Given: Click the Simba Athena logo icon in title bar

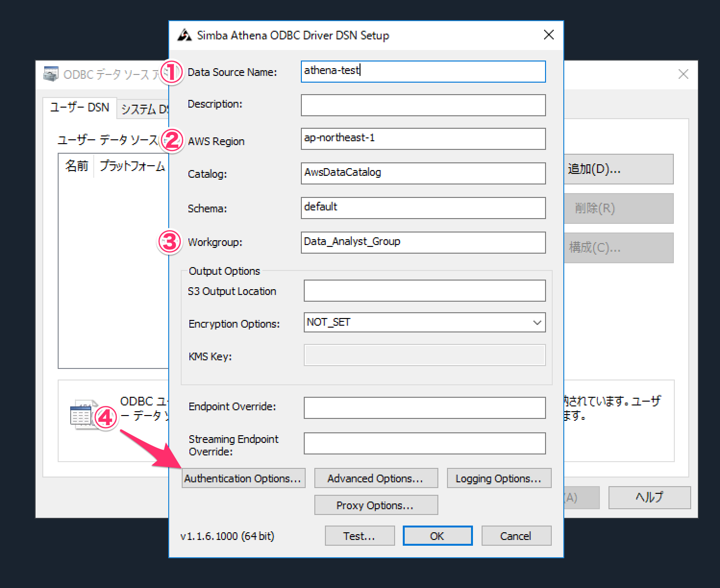Looking at the screenshot, I should point(185,35).
